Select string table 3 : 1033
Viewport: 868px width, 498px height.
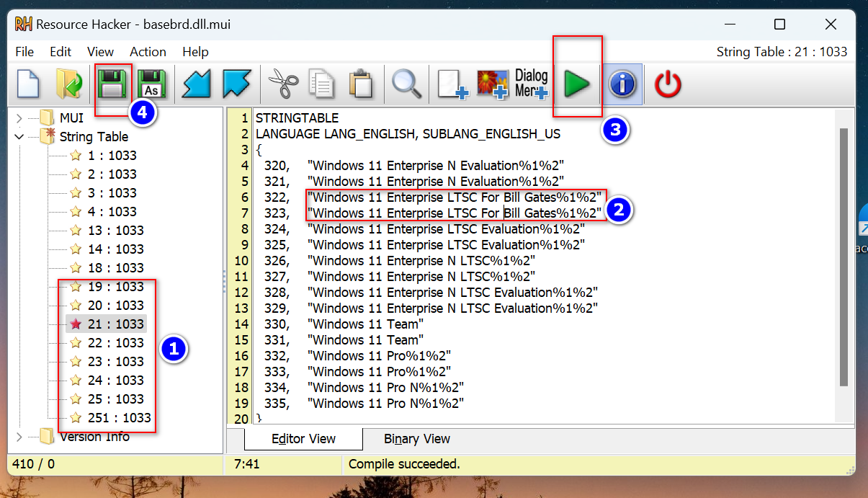112,193
